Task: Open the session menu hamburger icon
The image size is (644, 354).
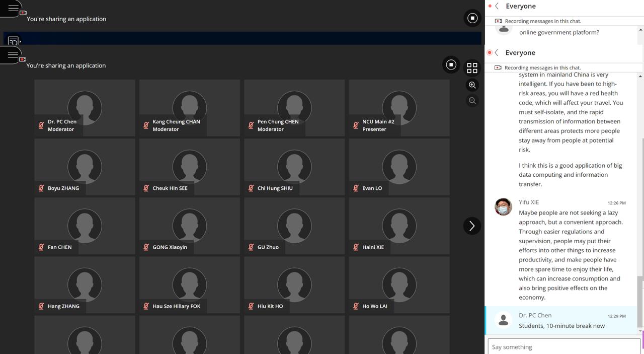Action: 13,8
